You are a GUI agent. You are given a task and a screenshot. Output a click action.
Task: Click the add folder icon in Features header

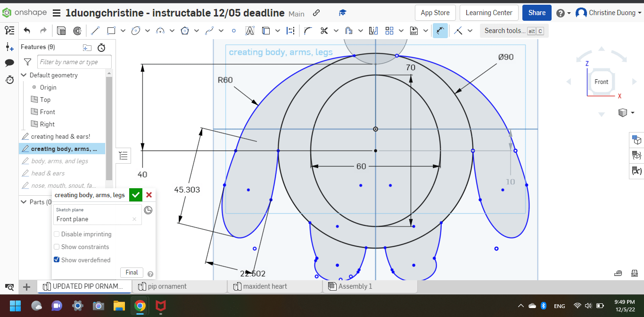87,47
